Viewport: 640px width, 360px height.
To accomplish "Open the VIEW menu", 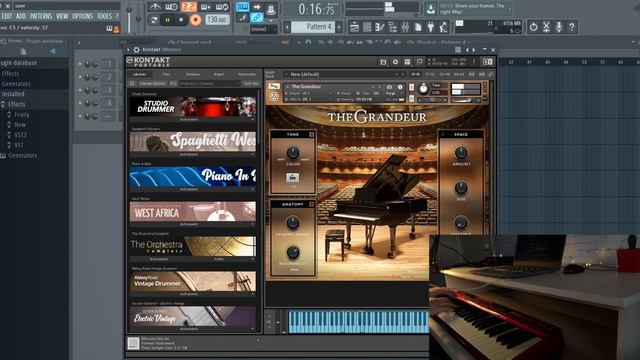I will tap(62, 16).
